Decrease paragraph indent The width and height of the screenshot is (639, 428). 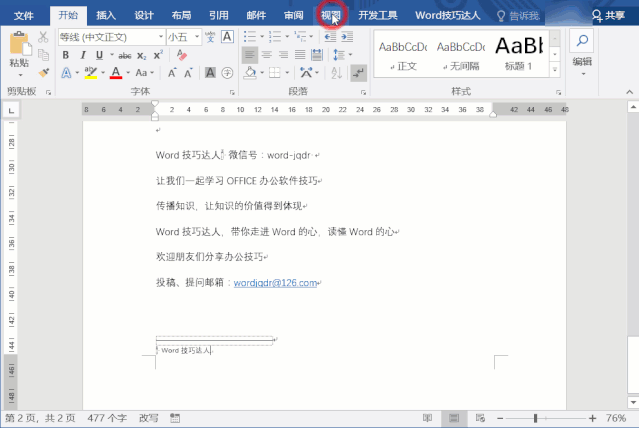(x=330, y=37)
